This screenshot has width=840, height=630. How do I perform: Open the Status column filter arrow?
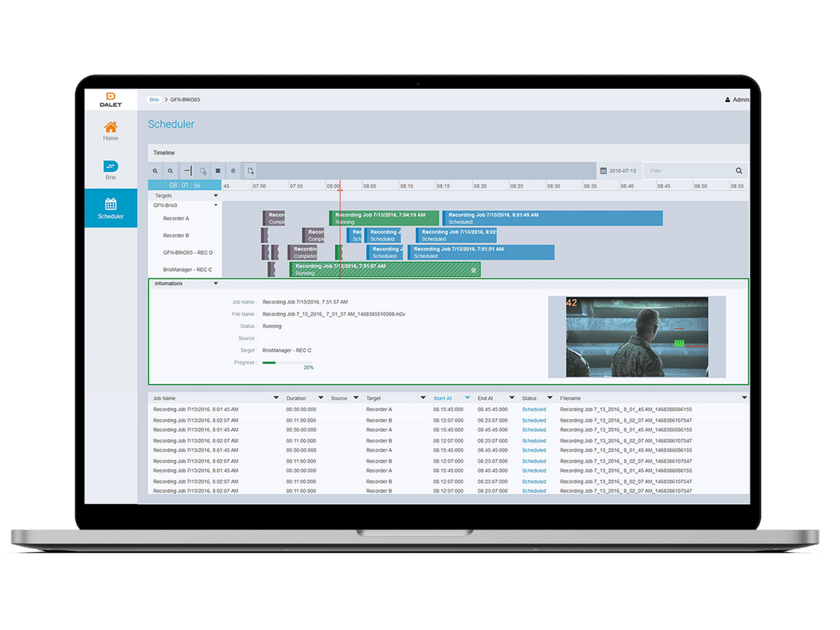tap(550, 398)
